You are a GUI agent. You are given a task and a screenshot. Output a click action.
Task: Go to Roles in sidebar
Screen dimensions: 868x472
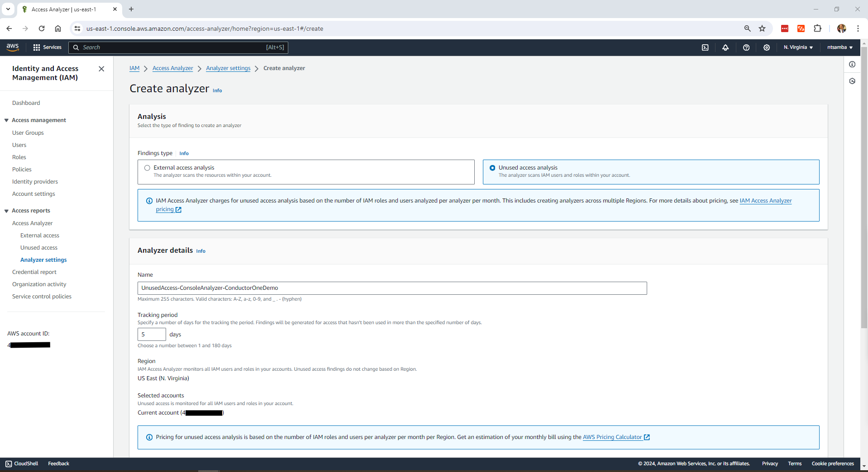19,157
